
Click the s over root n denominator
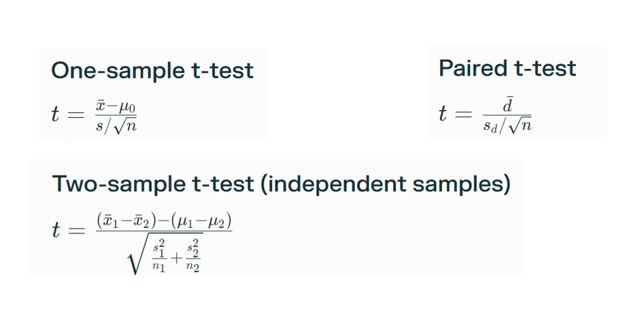116,125
